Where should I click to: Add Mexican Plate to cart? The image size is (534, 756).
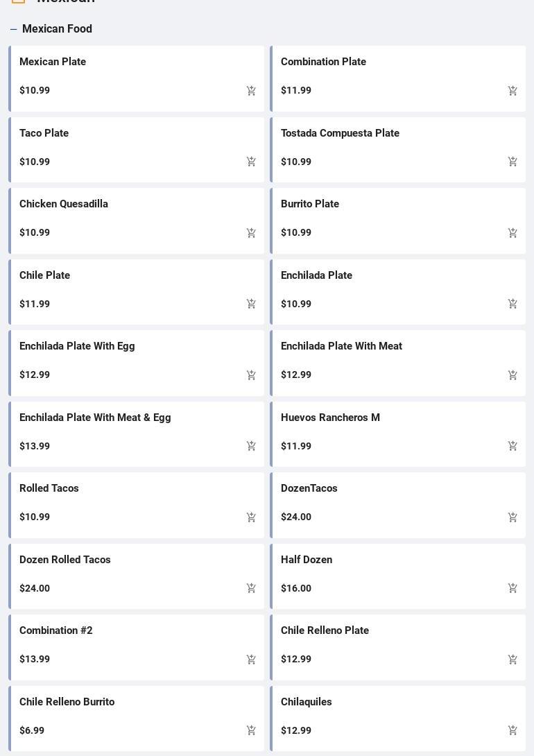coord(251,91)
